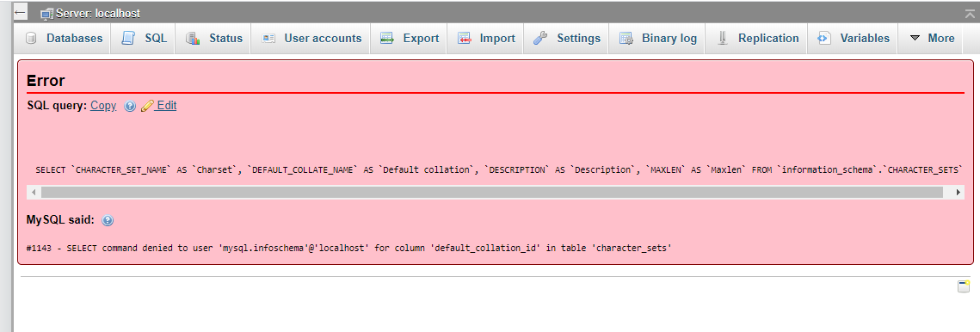This screenshot has width=980, height=332.
Task: Click the Settings wrench icon
Action: (x=540, y=38)
